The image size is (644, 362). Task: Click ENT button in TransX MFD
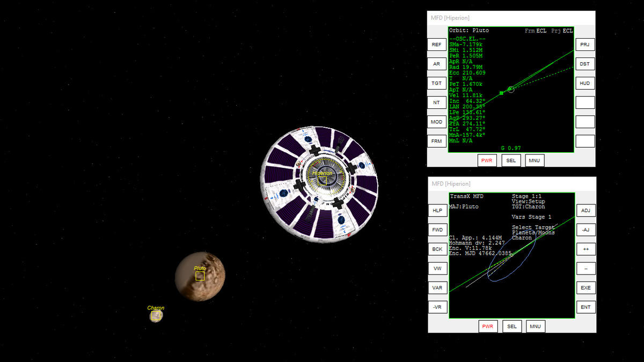(x=586, y=307)
